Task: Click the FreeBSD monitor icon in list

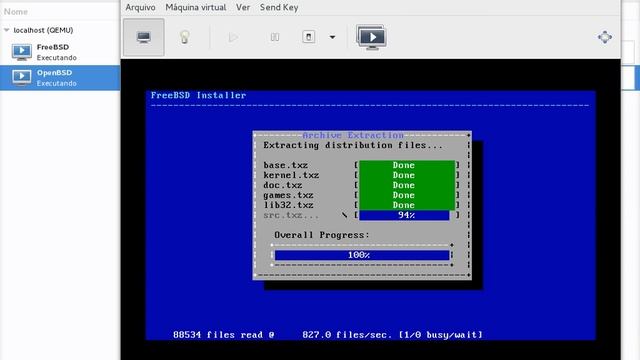Action: [22, 52]
